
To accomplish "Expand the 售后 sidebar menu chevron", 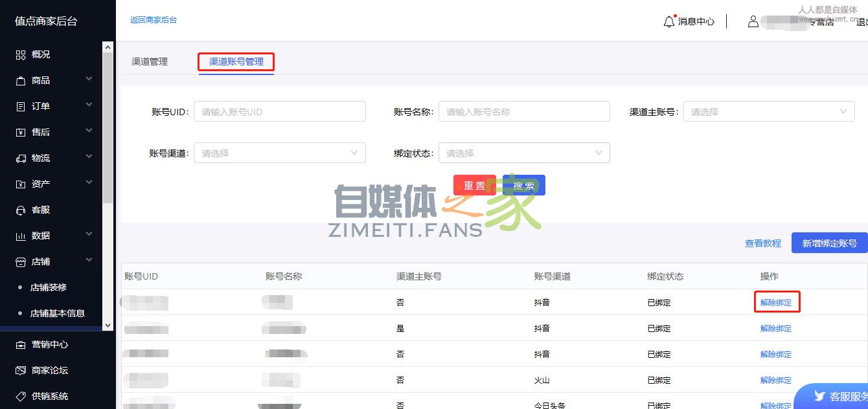I will [89, 131].
